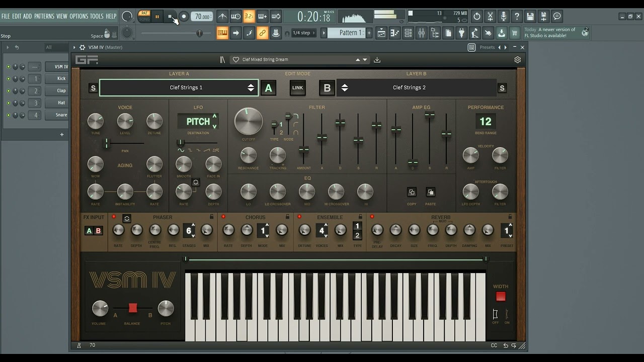Screen dimensions: 644x362
Task: Open the Playlist view icon
Action: point(381,33)
